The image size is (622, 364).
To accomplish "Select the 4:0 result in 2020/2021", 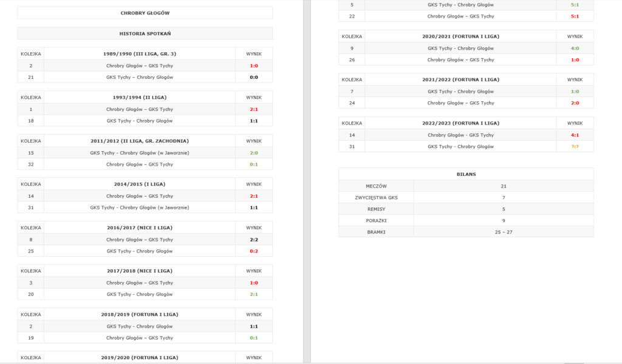I will (x=575, y=49).
